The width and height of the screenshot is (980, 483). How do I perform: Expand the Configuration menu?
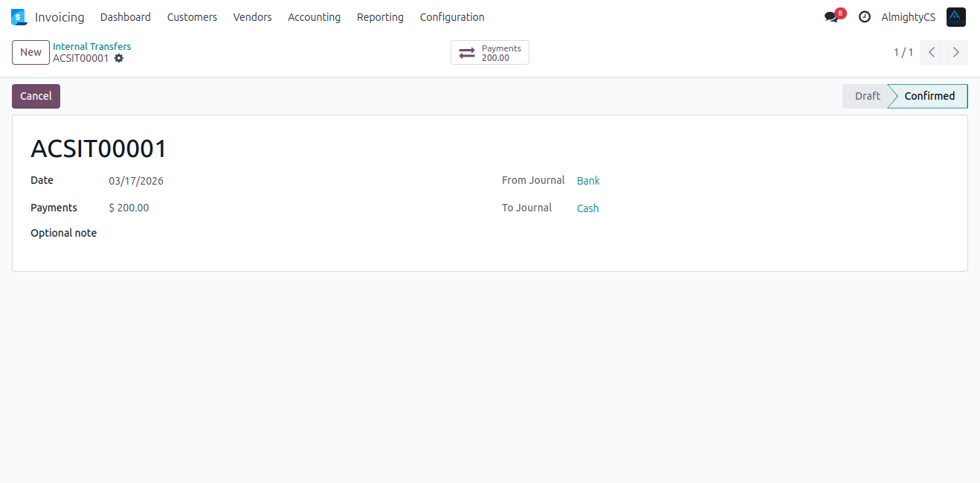point(451,17)
